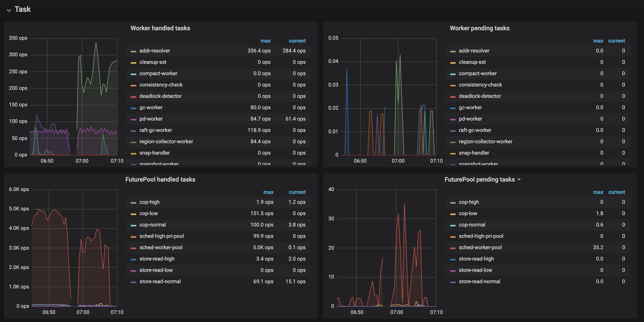Click the Worker handled tasks panel title
644x322 pixels.
pos(160,28)
